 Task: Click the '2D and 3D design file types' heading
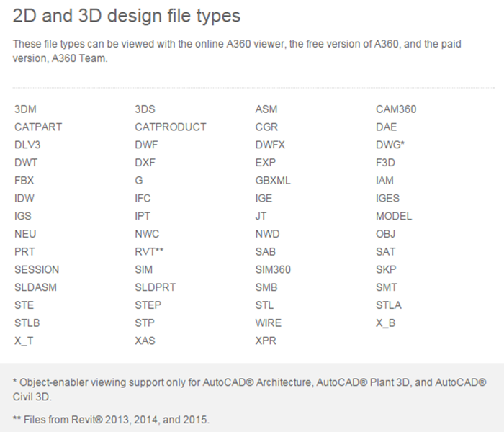click(x=127, y=16)
